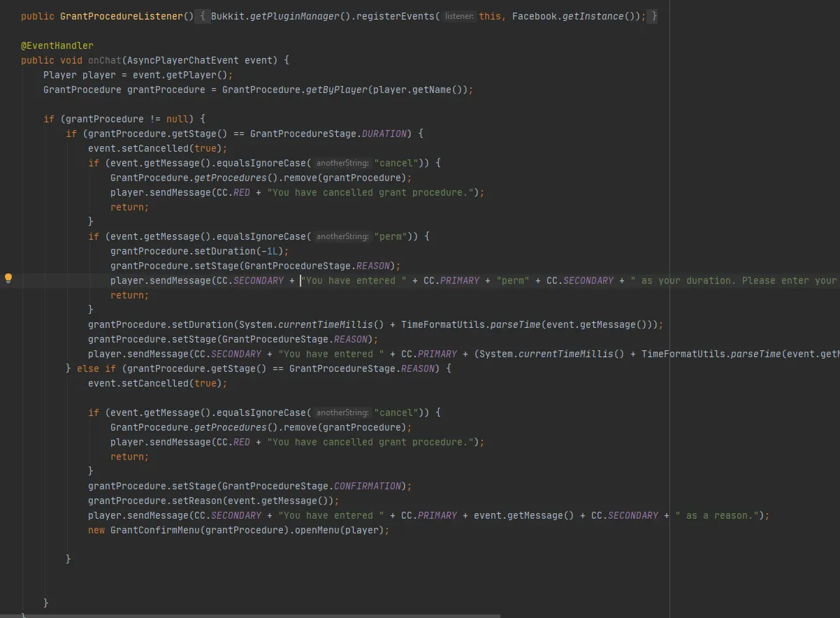Viewport: 840px width, 618px height.
Task: Click the null keyword in the if condition
Action: point(178,119)
